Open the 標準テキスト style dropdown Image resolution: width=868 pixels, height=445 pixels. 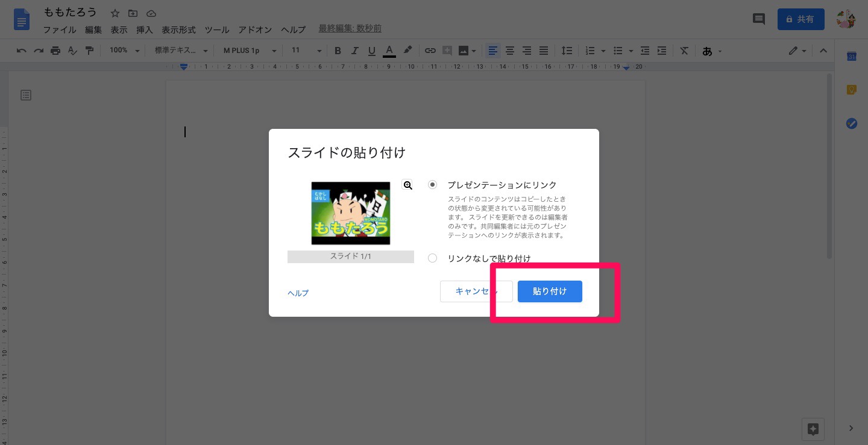pos(181,51)
